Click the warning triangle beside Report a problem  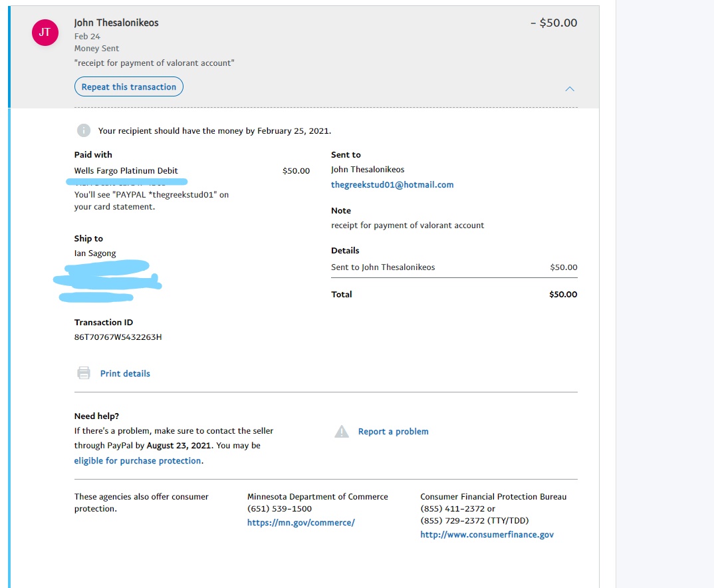point(342,431)
